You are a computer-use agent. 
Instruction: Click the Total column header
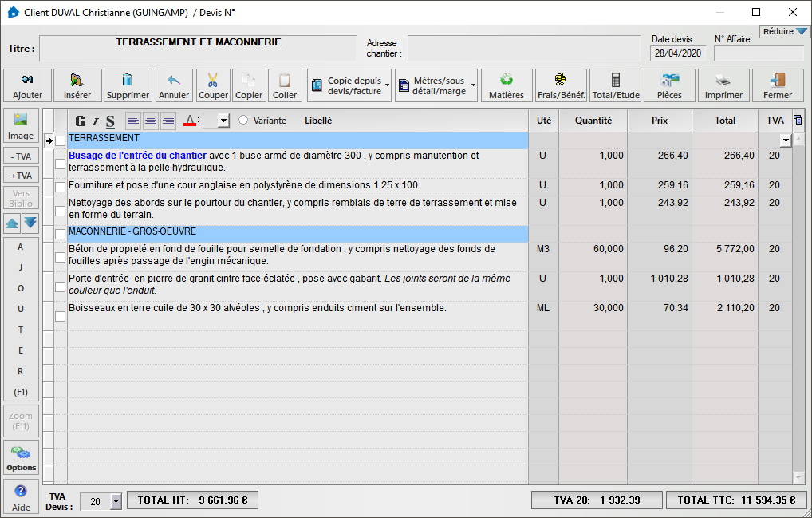(x=725, y=121)
